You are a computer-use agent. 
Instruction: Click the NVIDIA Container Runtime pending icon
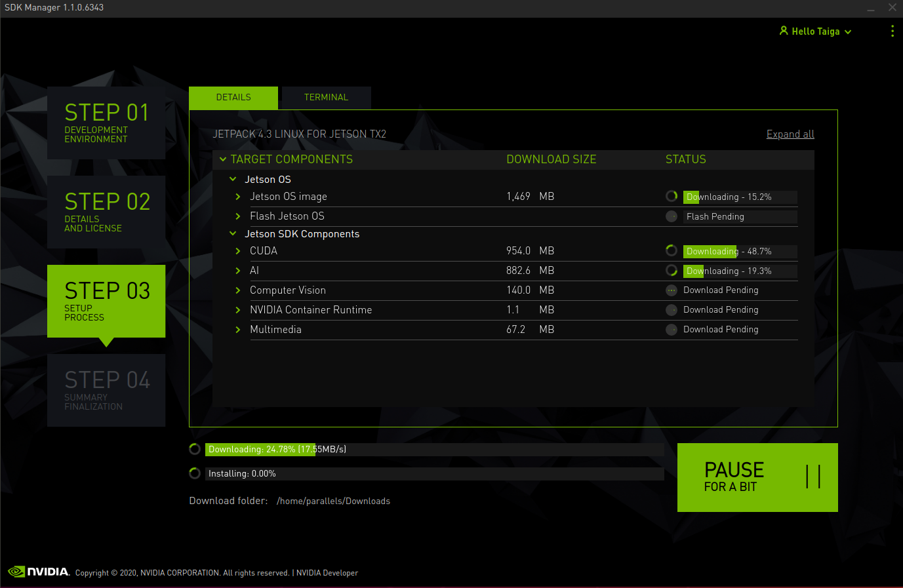(x=672, y=309)
